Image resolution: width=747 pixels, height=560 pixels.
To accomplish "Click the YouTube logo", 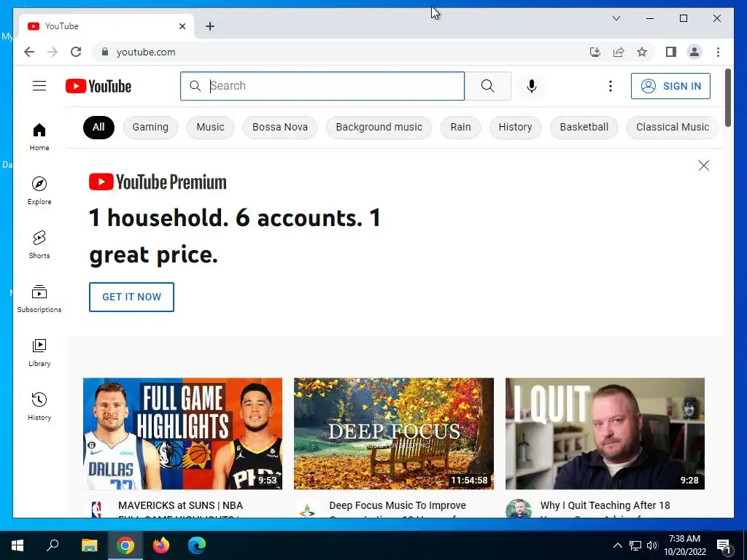I will pyautogui.click(x=98, y=86).
